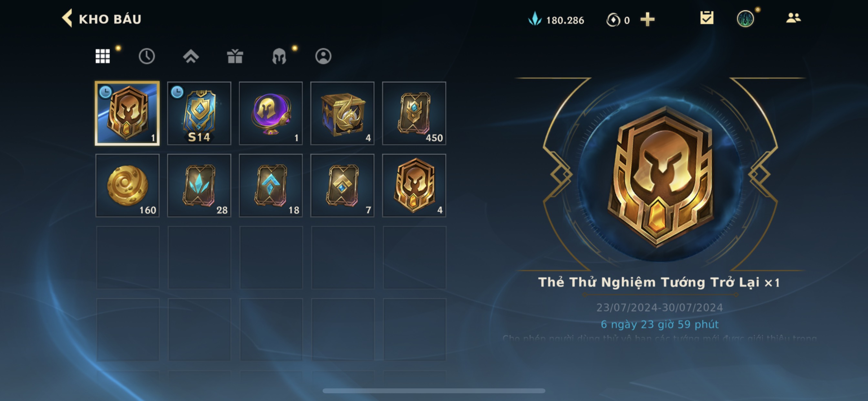This screenshot has width=868, height=401.
Task: Select the helmet shield item with count 4
Action: [414, 186]
